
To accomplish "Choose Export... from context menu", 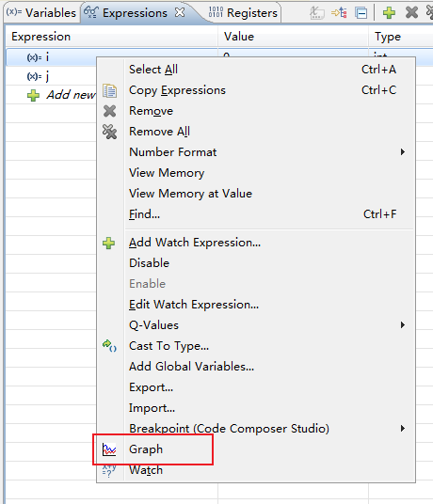I will click(256, 387).
